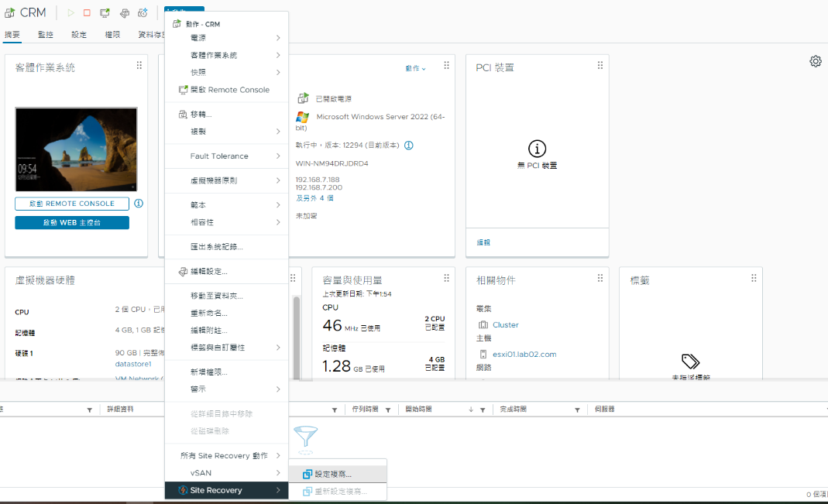Expand the 複製 submenu

click(226, 132)
